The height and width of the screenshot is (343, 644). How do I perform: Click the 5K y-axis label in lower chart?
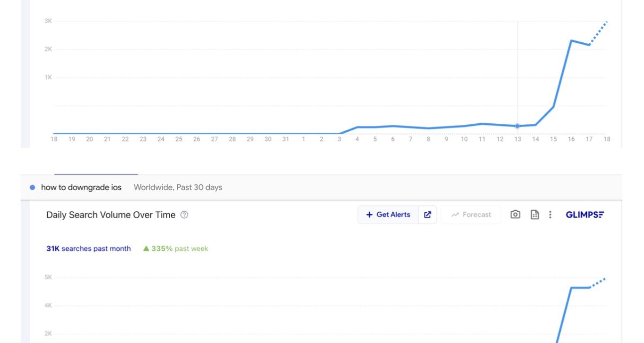[x=48, y=278]
